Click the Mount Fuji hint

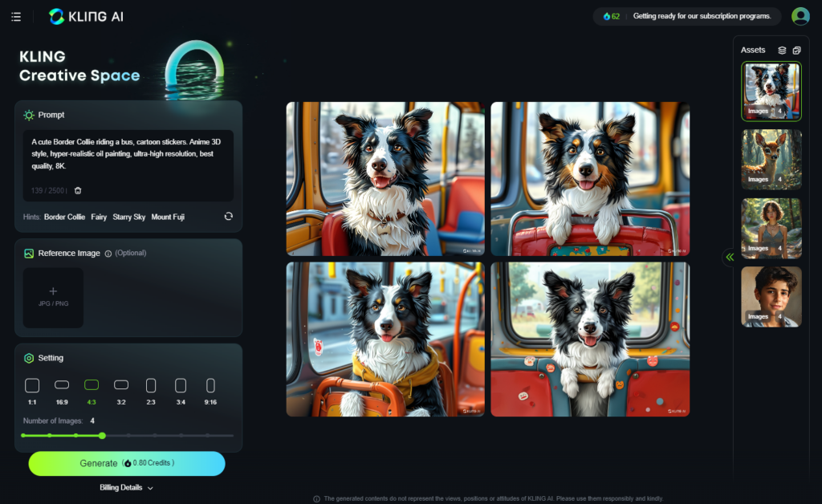coord(168,217)
